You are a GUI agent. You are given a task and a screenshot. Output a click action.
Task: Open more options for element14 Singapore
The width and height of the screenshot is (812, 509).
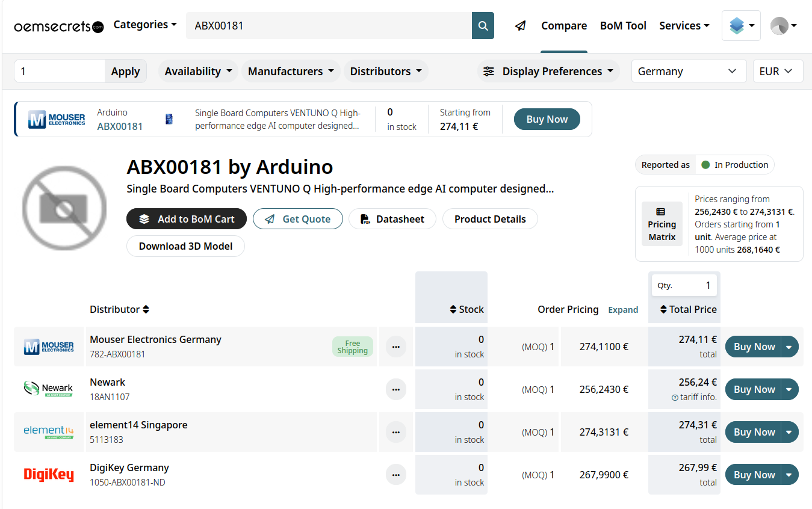(396, 432)
